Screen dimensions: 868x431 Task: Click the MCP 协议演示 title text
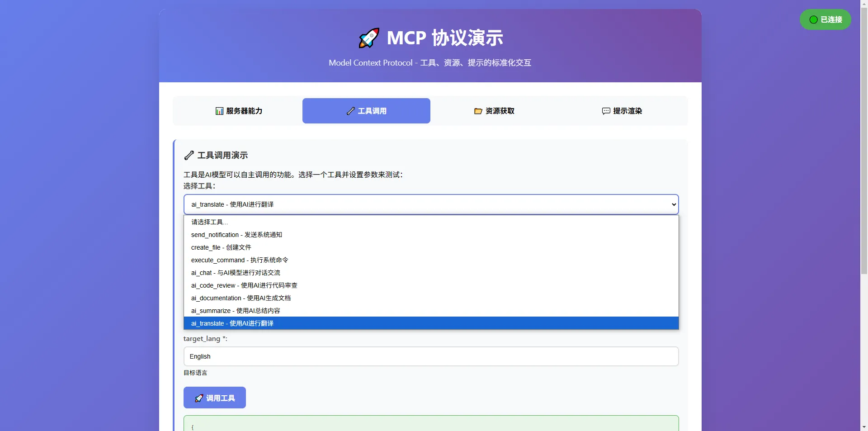click(445, 38)
